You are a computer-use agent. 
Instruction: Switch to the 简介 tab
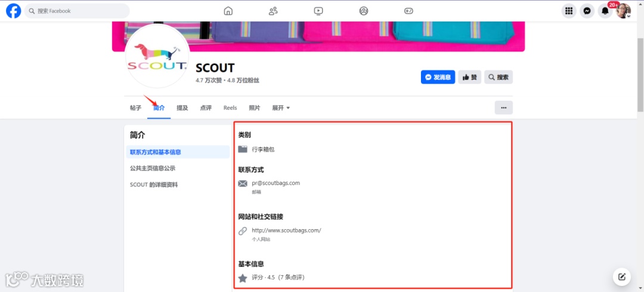click(159, 107)
